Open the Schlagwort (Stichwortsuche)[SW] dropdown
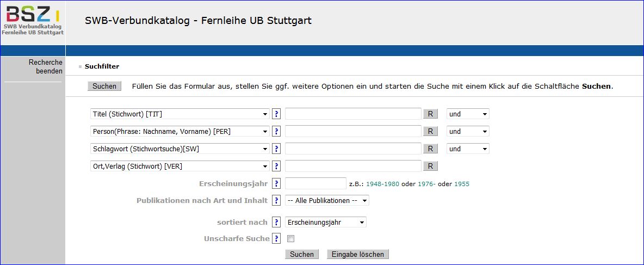This screenshot has width=644, height=265. point(180,149)
